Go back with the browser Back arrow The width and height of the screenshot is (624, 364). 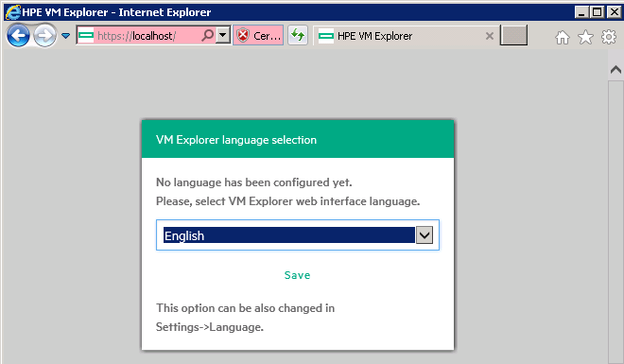18,36
